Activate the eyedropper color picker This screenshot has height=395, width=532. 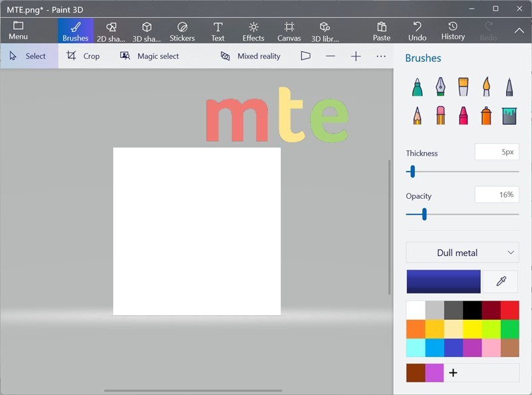point(499,281)
